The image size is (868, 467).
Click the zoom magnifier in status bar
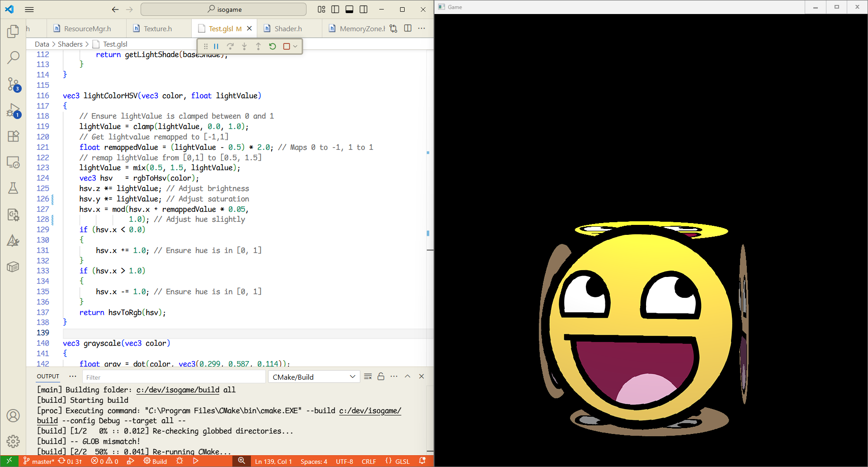click(241, 461)
